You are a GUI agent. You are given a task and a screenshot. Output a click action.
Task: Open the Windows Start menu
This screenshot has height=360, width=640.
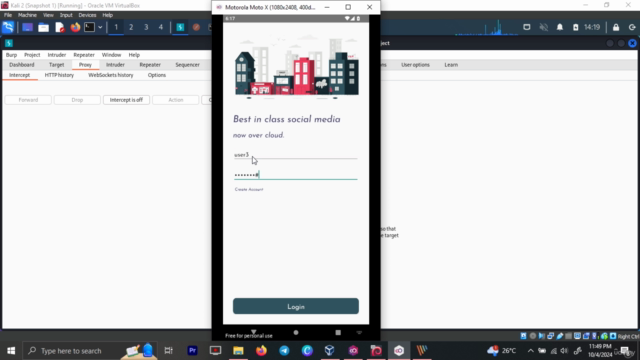coord(11,351)
